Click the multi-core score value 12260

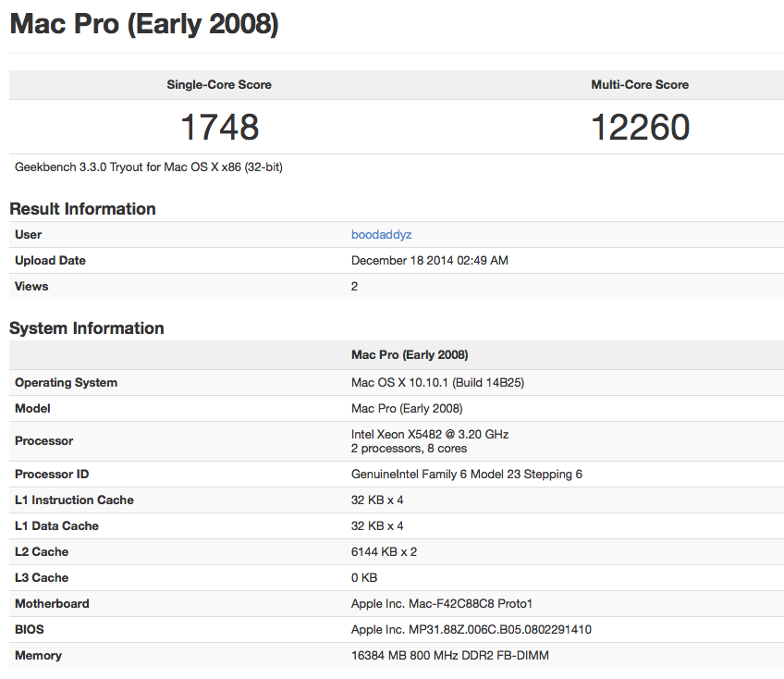pyautogui.click(x=640, y=128)
